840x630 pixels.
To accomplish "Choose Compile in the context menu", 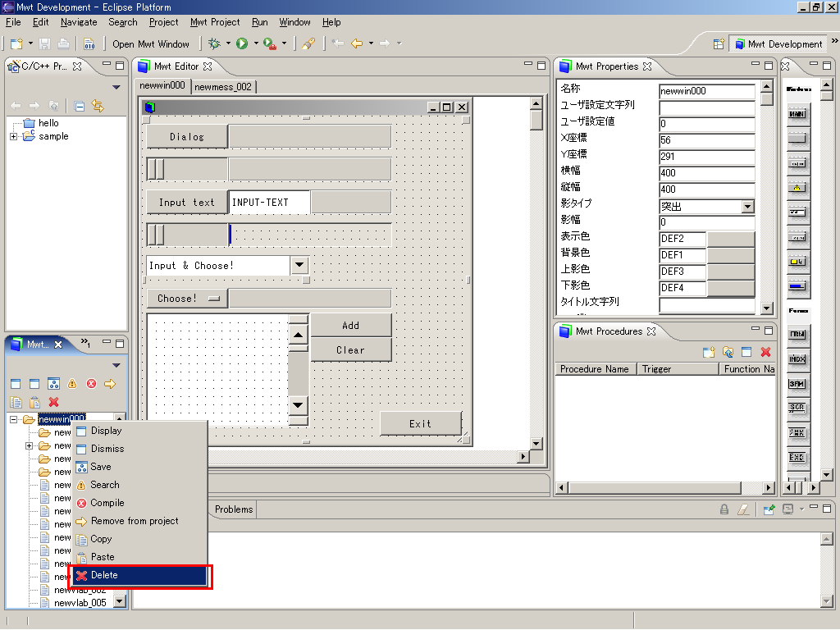I will [140, 503].
